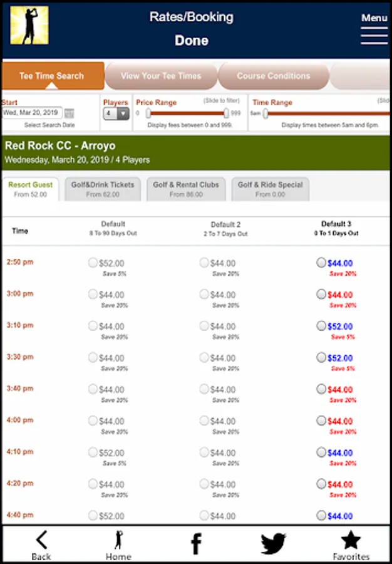392x564 pixels.
Task: Select 4:00 pm Default 3 $44.00 radio
Action: point(321,421)
